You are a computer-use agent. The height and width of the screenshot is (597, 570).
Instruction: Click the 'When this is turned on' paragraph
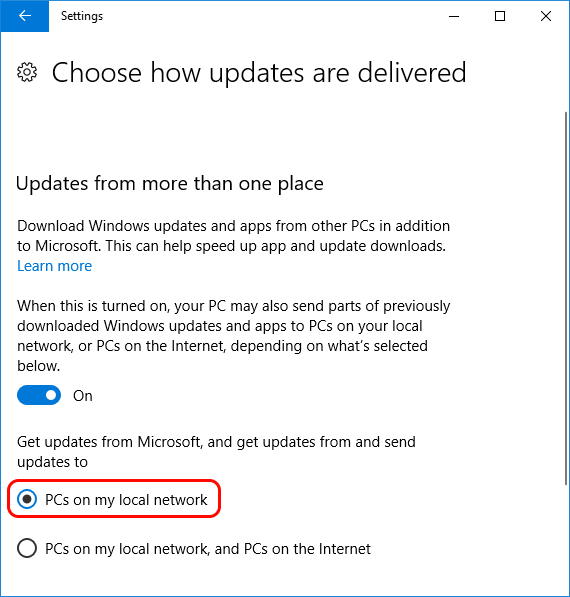click(233, 336)
